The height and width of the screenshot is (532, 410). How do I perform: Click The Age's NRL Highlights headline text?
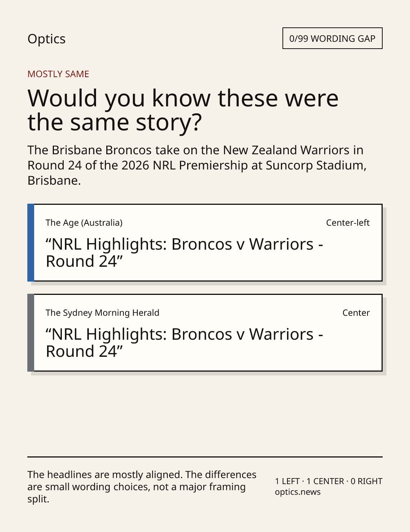pos(184,253)
